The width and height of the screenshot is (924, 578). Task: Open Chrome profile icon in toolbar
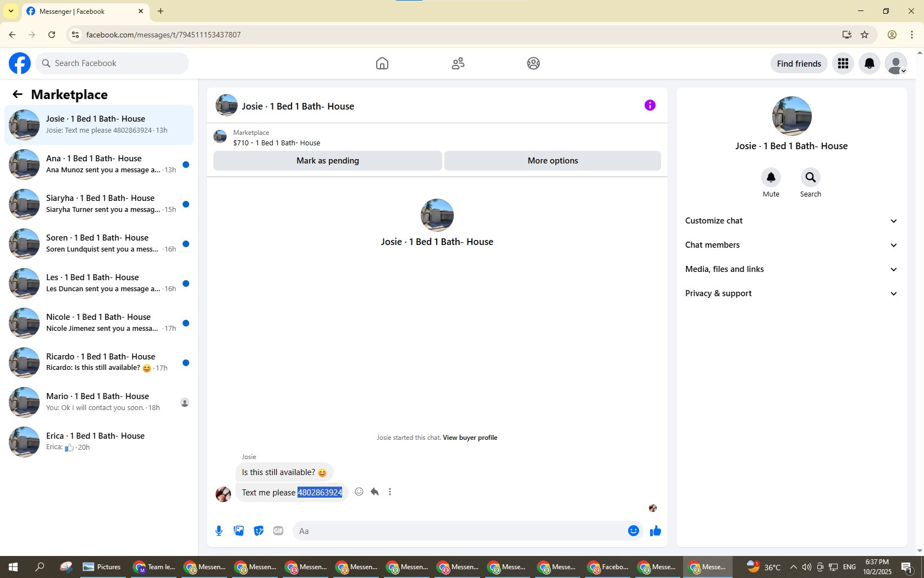tap(892, 35)
